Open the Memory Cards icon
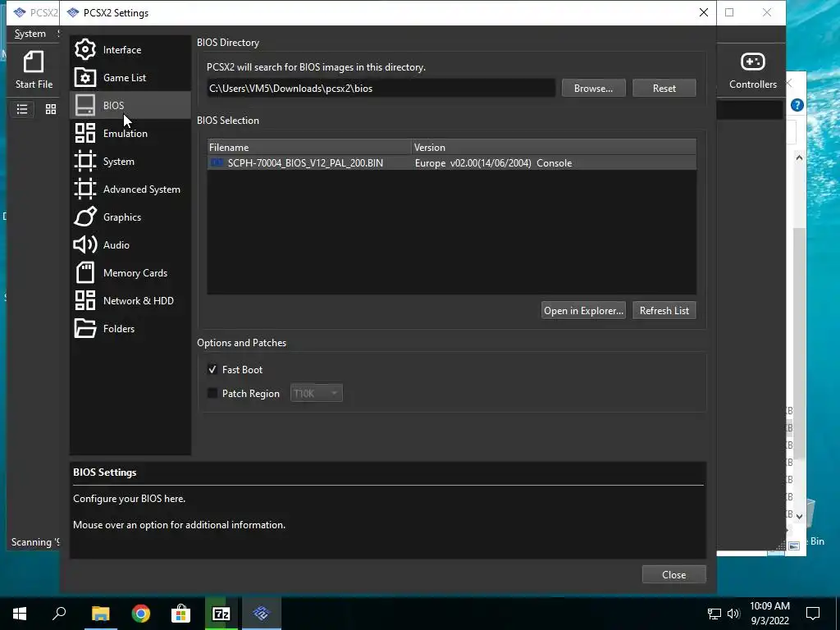The width and height of the screenshot is (840, 630). (85, 272)
